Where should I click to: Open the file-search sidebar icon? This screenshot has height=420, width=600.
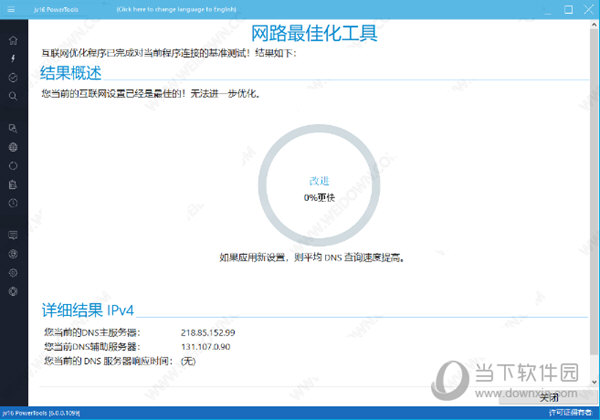pos(13,129)
